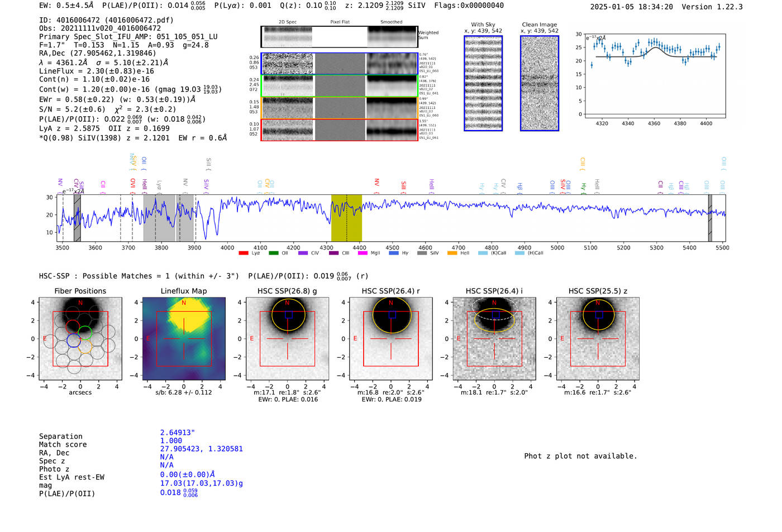
Task: Click the CIV purple legend swatch
Action: coord(303,253)
